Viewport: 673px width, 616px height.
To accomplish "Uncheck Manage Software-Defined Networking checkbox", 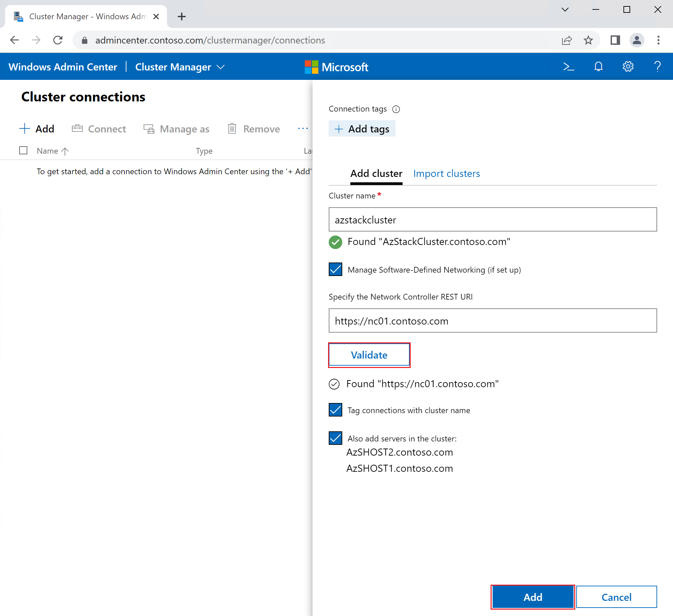I will click(335, 270).
